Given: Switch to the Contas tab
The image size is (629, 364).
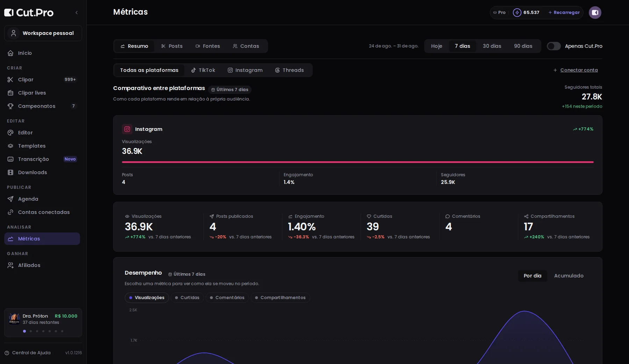Looking at the screenshot, I should point(246,46).
